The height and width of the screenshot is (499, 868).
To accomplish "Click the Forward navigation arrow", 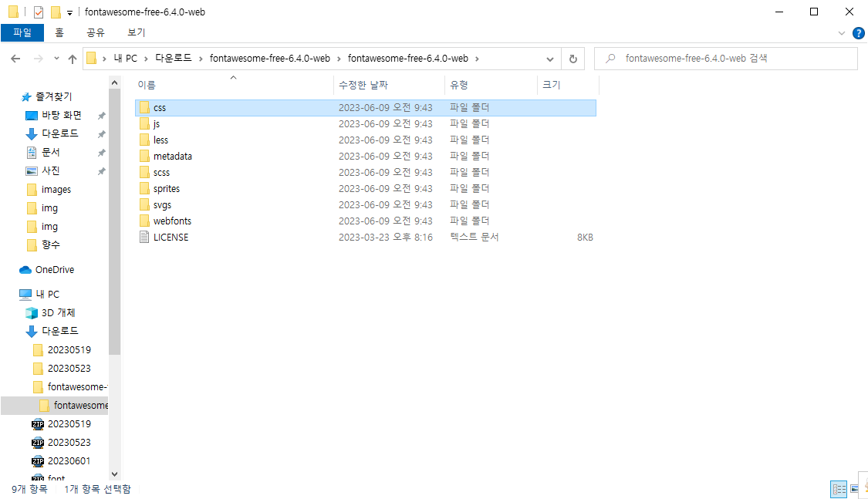I will pos(39,59).
